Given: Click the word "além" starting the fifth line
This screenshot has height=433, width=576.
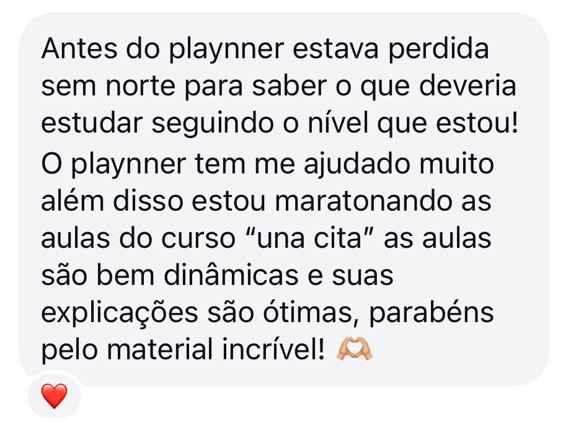Looking at the screenshot, I should pyautogui.click(x=72, y=201).
